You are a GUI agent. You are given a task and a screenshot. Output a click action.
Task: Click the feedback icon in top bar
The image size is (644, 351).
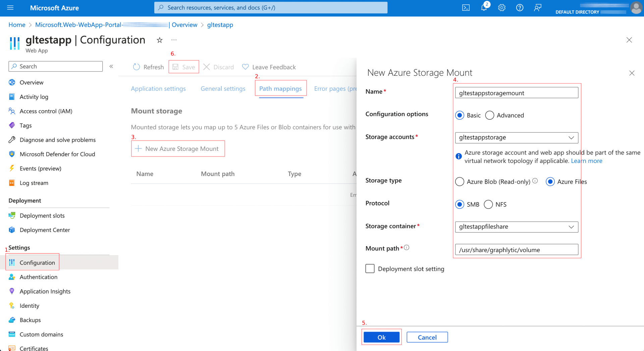pyautogui.click(x=537, y=8)
